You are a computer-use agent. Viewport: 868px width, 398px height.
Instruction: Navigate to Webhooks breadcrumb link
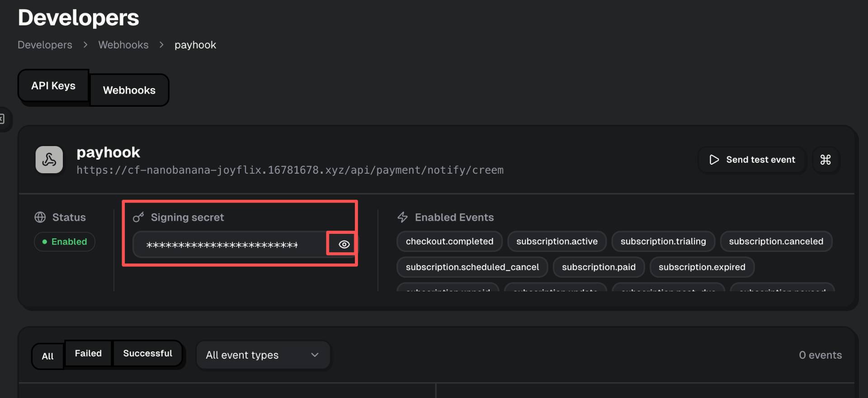[x=123, y=45]
